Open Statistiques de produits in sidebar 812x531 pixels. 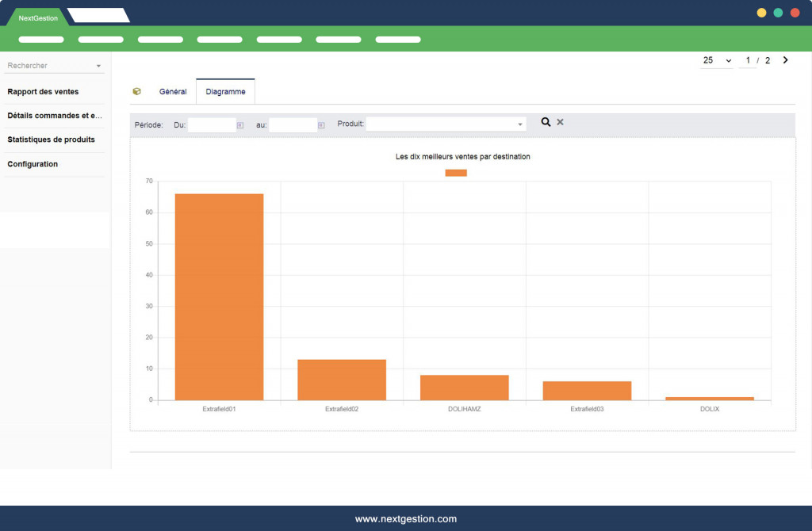(52, 140)
